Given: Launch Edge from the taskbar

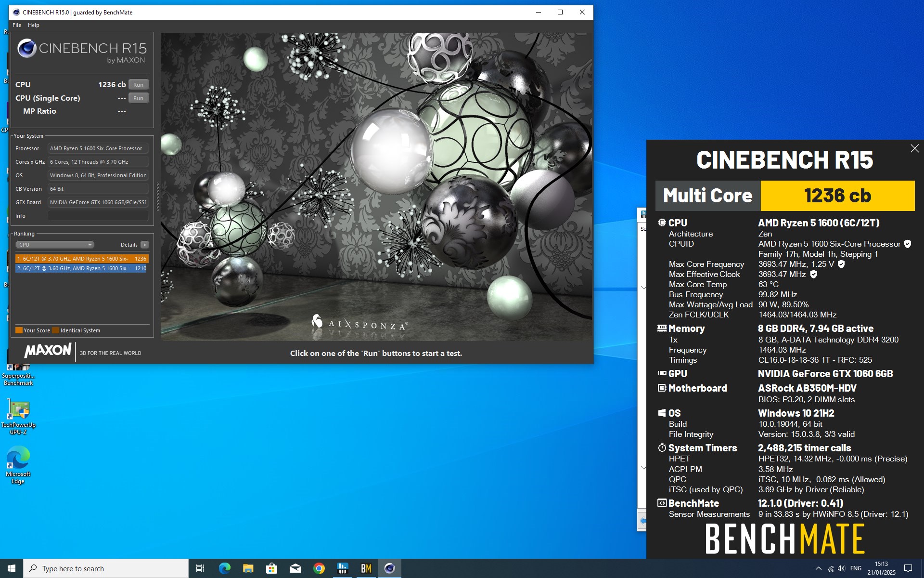Looking at the screenshot, I should (x=225, y=568).
